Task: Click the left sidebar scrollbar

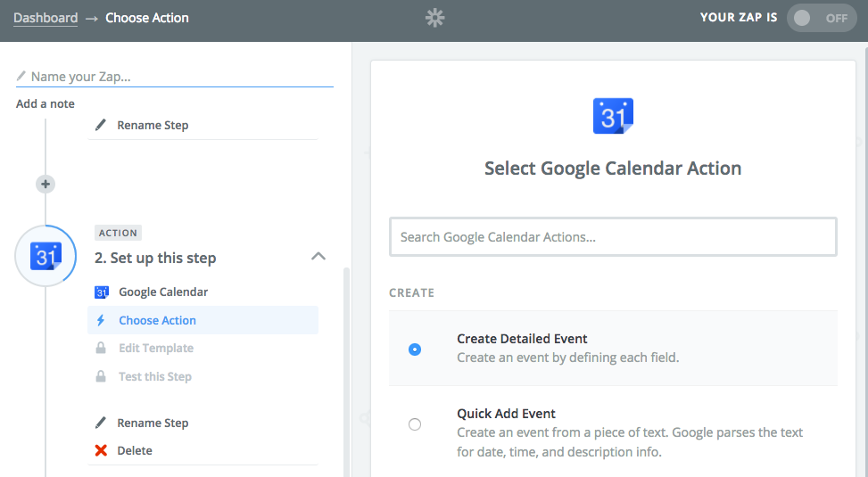Action: point(346,372)
